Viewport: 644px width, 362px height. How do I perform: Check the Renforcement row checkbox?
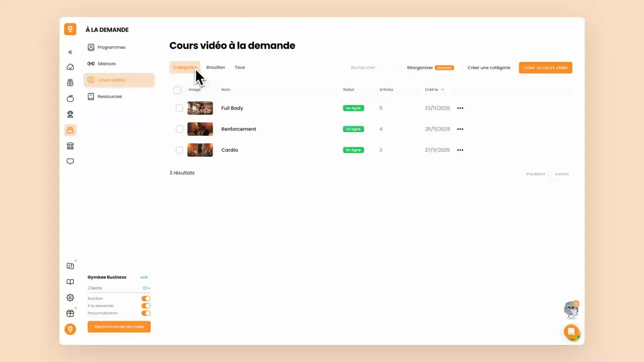(179, 129)
